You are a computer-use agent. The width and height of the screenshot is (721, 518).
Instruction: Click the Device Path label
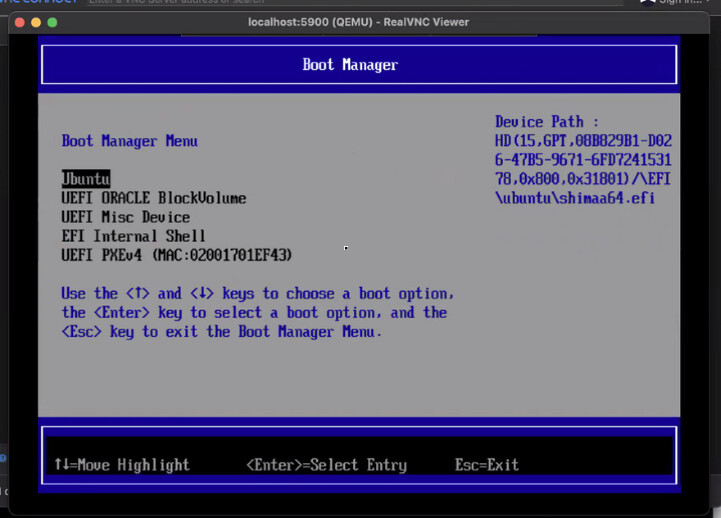click(x=547, y=122)
